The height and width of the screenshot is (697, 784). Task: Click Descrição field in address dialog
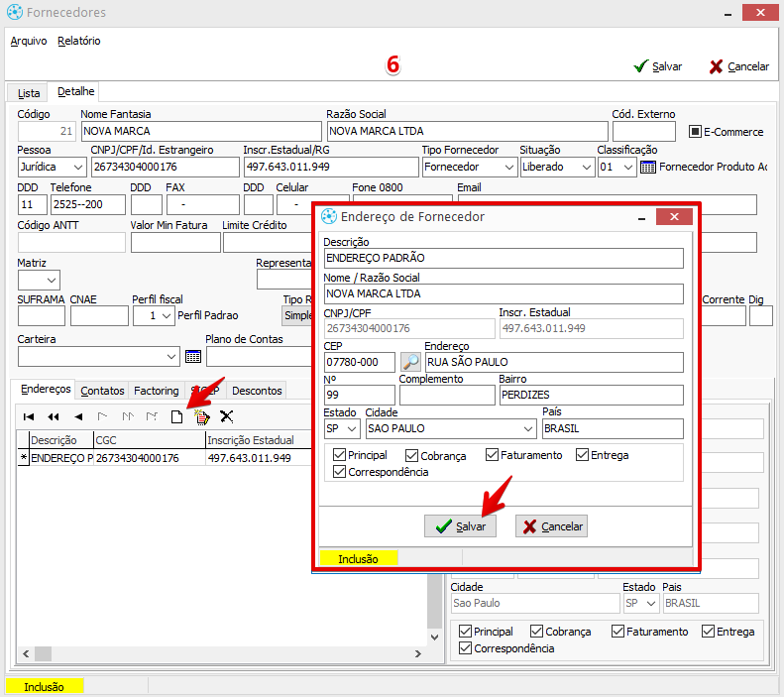pyautogui.click(x=504, y=258)
